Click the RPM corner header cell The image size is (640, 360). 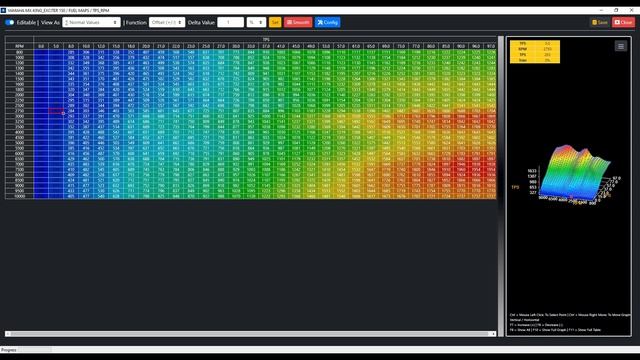point(19,47)
